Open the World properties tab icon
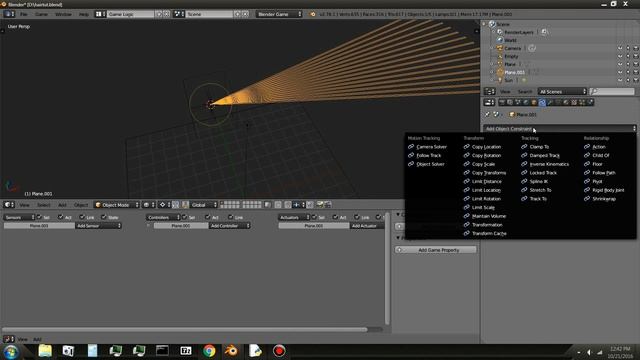This screenshot has height=360, width=640. (x=526, y=102)
